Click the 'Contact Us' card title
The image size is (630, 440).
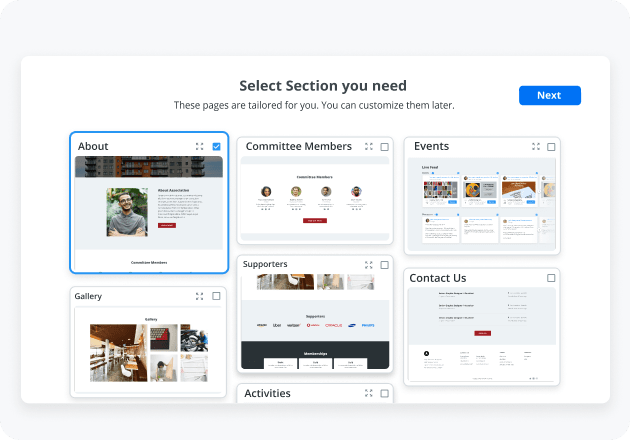coord(438,278)
